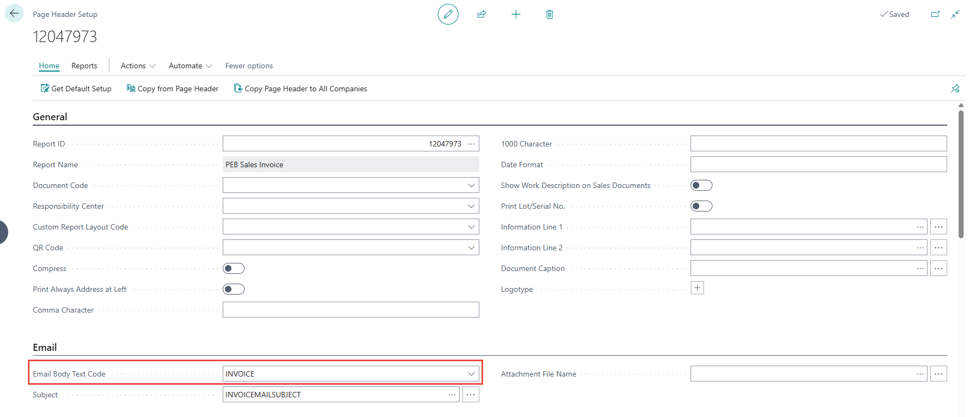Open Document Caption assist-edit button
This screenshot has height=417, width=980.
click(x=938, y=268)
